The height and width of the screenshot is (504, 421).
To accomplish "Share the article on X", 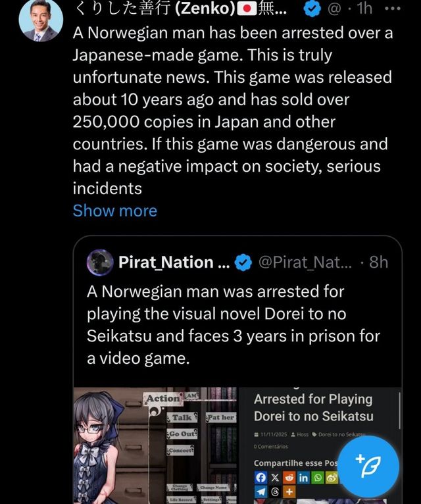I will tap(275, 478).
